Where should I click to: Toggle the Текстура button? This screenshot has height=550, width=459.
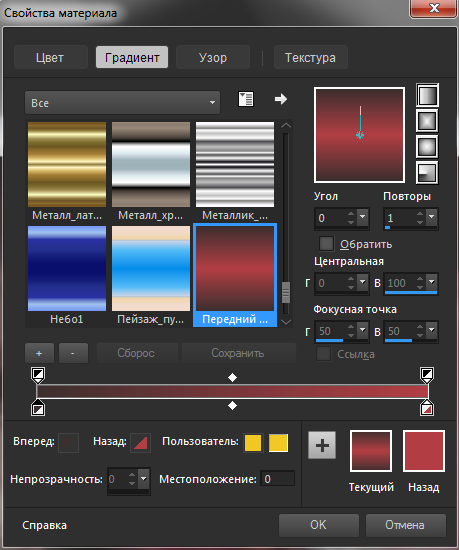click(x=311, y=57)
